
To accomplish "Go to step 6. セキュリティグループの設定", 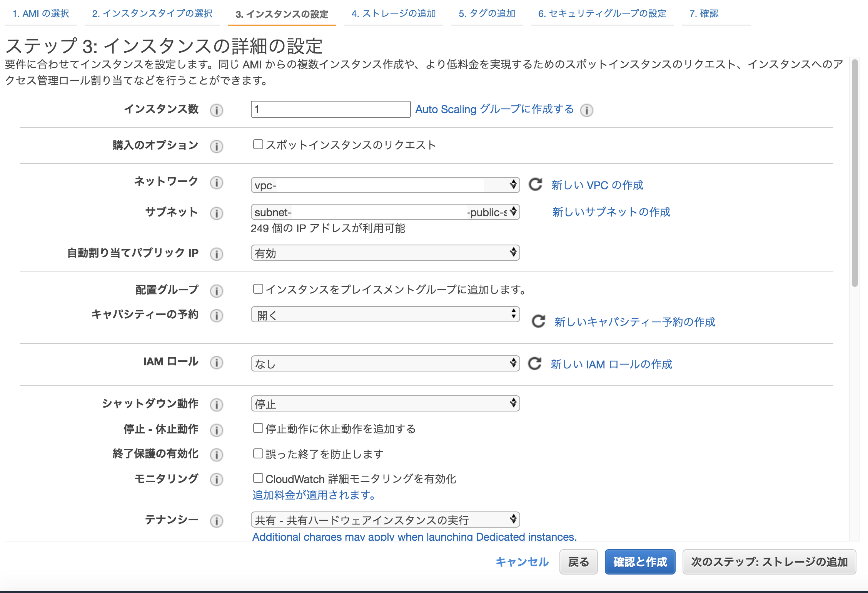I will [x=603, y=14].
